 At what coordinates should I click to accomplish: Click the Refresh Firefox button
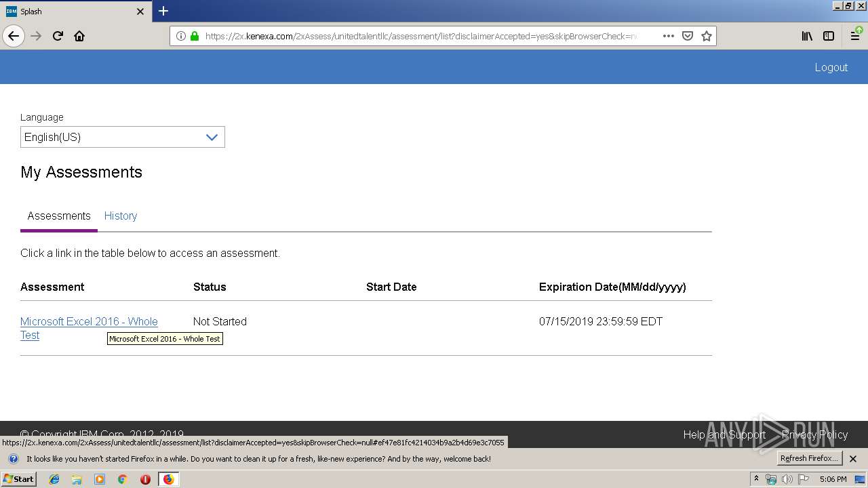pyautogui.click(x=810, y=458)
